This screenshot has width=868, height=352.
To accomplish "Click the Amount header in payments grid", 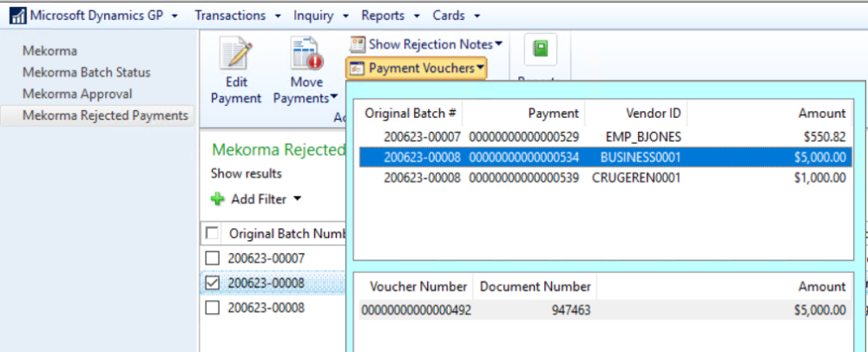I will [x=769, y=114].
